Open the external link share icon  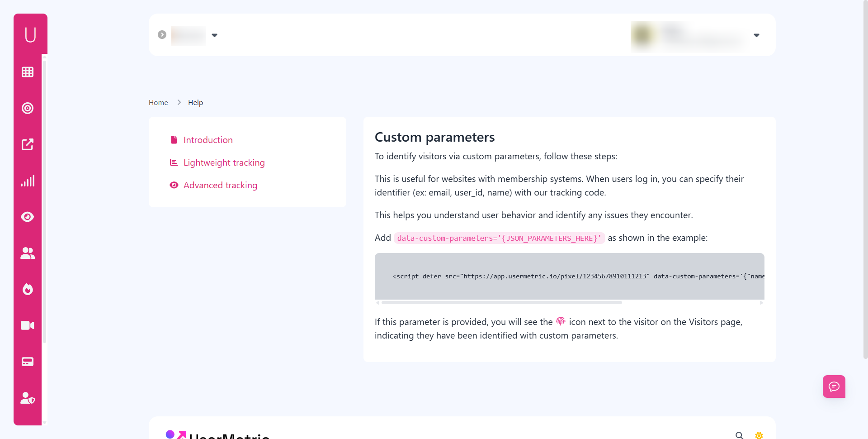28,144
